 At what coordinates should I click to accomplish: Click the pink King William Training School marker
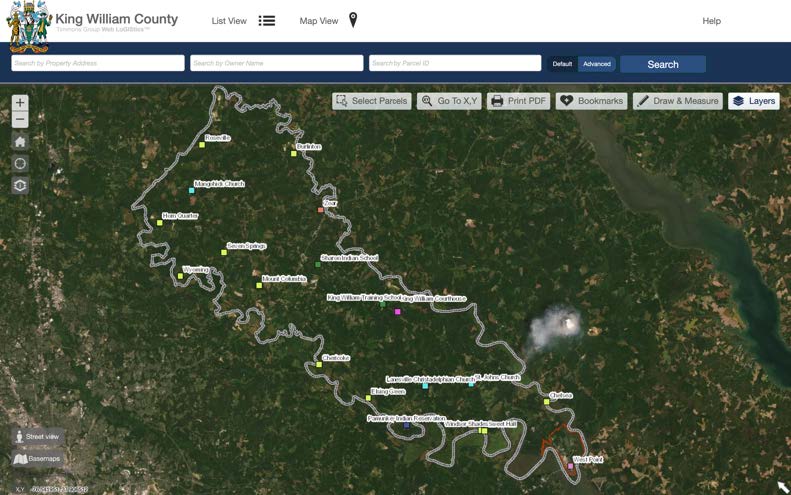coord(397,312)
